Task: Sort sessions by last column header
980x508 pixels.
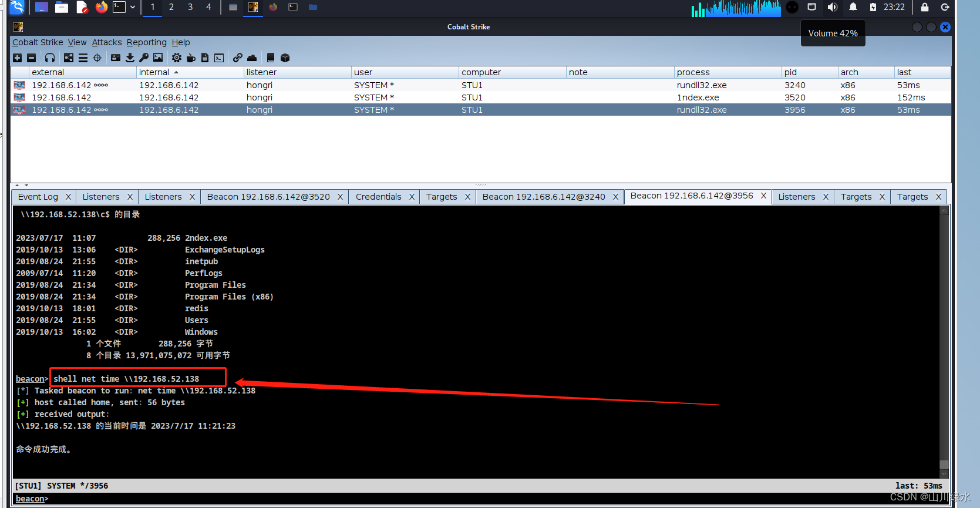Action: coord(922,72)
